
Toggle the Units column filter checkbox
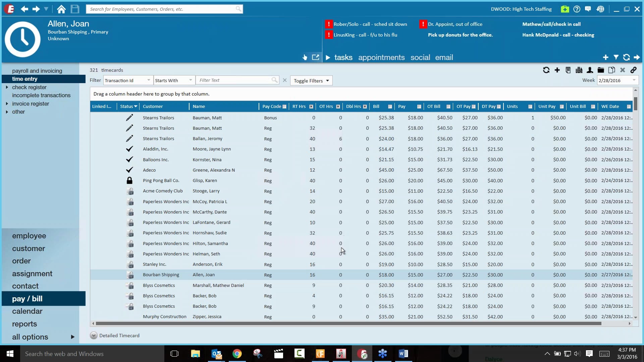coord(530,106)
